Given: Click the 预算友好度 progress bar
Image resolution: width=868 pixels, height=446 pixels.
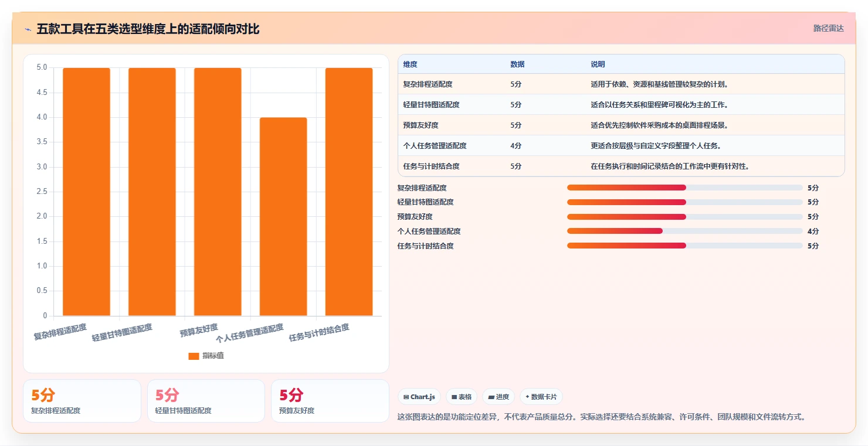Looking at the screenshot, I should click(x=684, y=217).
